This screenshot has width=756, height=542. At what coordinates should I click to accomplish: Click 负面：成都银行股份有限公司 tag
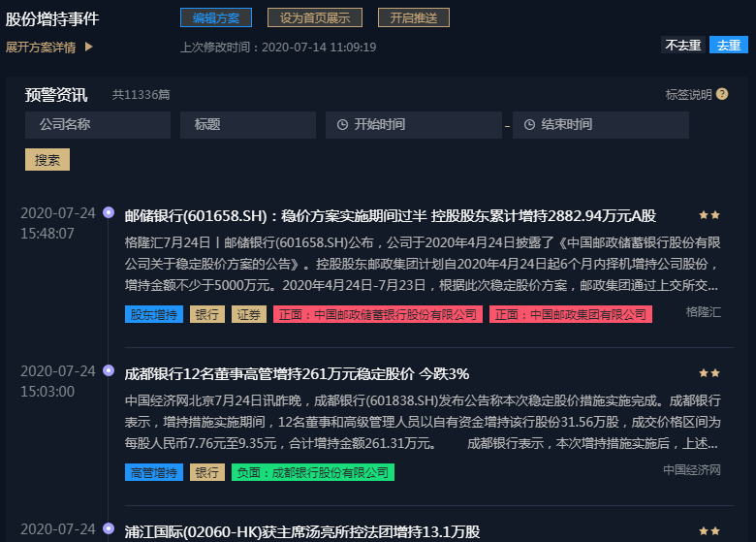click(313, 472)
